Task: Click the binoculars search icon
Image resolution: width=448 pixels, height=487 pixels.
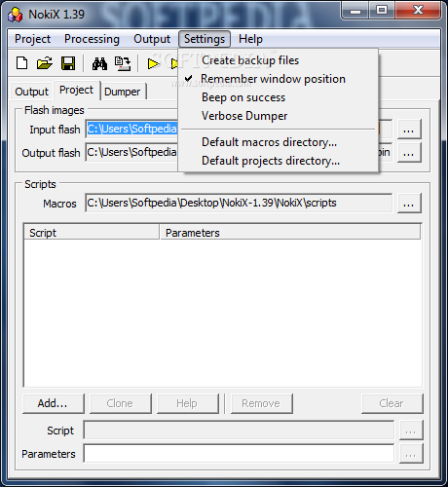Action: pos(99,63)
